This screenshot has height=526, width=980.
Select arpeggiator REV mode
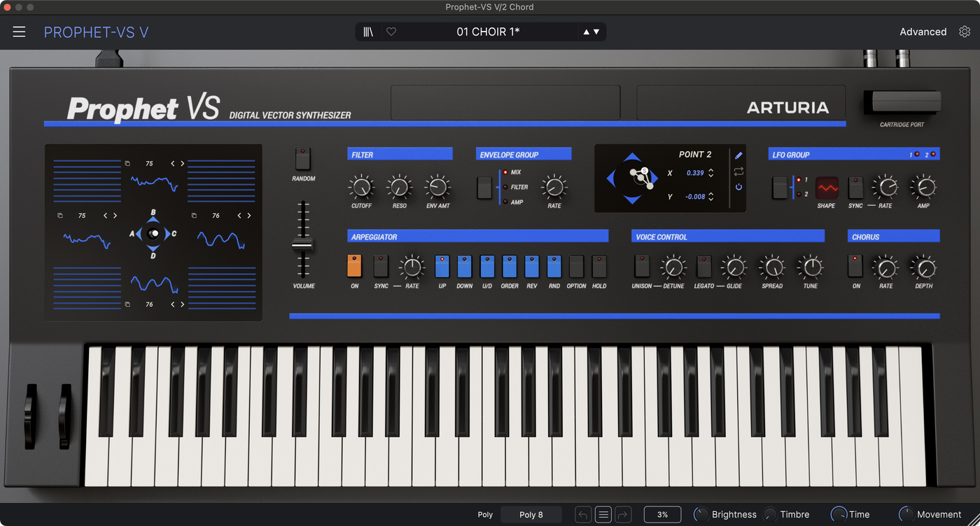point(532,266)
